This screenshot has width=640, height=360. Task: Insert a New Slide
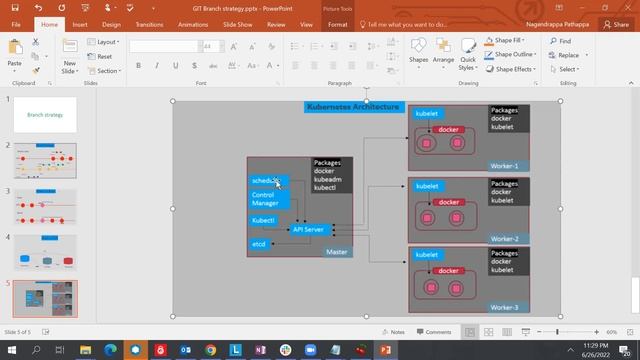70,56
